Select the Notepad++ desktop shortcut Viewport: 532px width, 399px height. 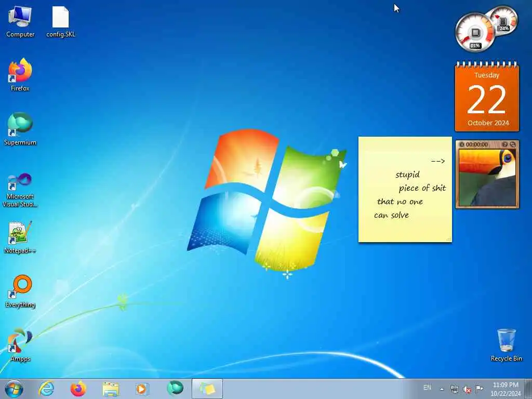coord(20,237)
